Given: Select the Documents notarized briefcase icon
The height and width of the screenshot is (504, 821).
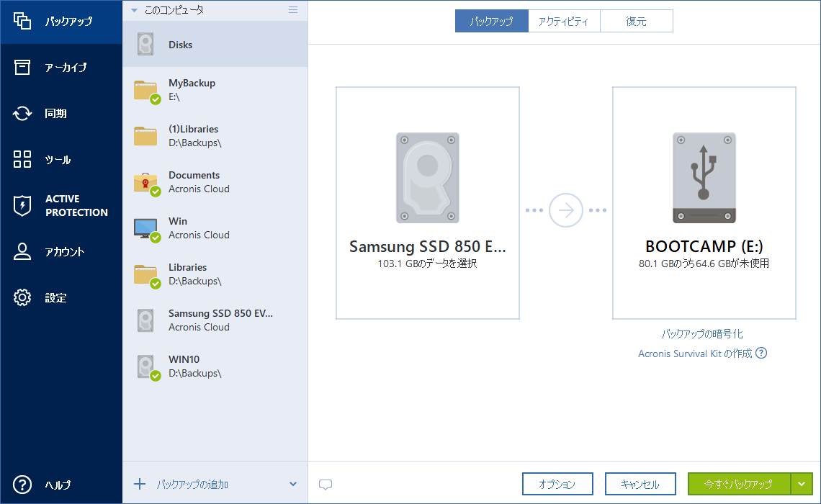Looking at the screenshot, I should click(147, 184).
